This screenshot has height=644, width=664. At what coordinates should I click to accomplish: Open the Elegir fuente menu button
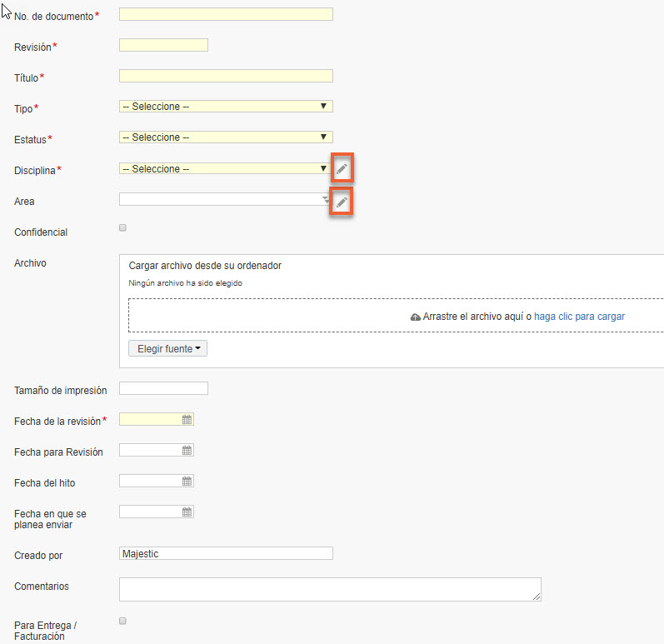pos(167,348)
